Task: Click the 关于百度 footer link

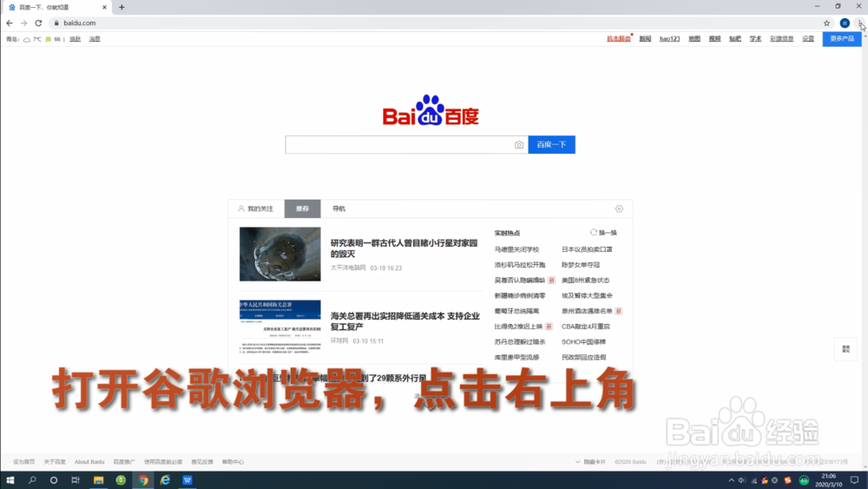Action: 54,462
